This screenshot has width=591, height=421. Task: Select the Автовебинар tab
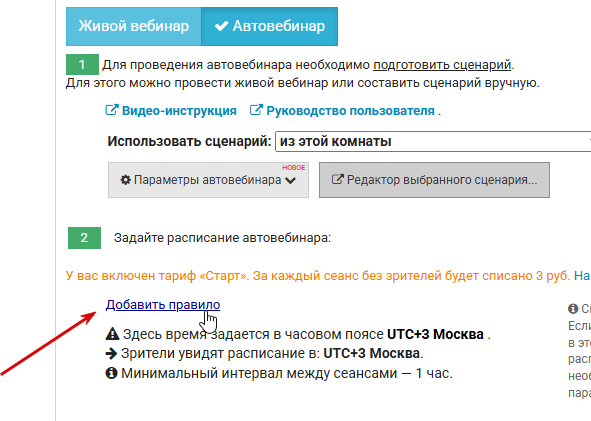tap(269, 26)
